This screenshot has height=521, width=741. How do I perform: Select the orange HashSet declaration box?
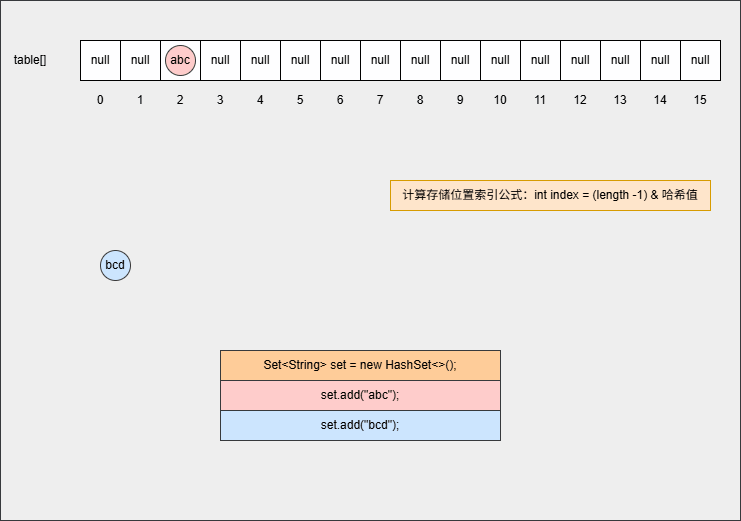tap(360, 365)
